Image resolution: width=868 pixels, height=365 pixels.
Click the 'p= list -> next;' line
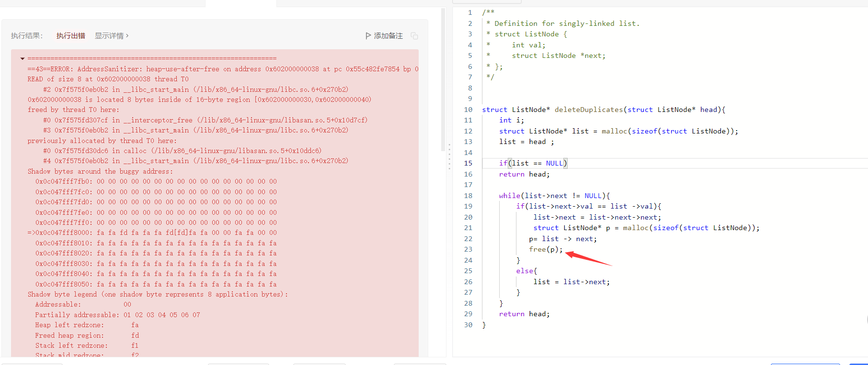(x=563, y=239)
